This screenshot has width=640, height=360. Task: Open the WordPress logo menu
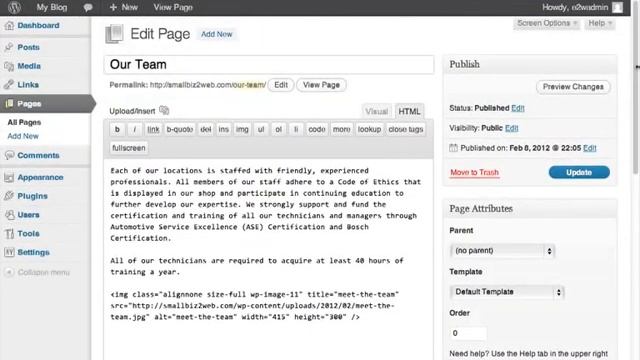14,7
